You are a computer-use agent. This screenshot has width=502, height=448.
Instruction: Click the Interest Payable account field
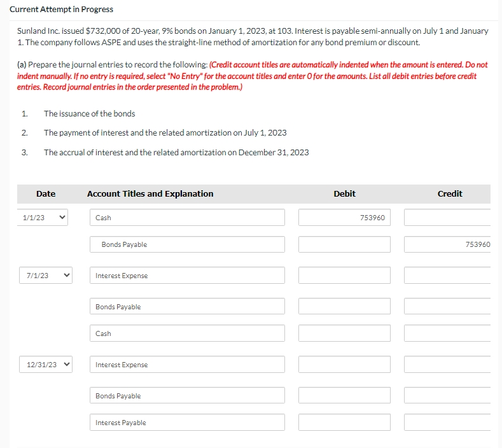pos(187,422)
